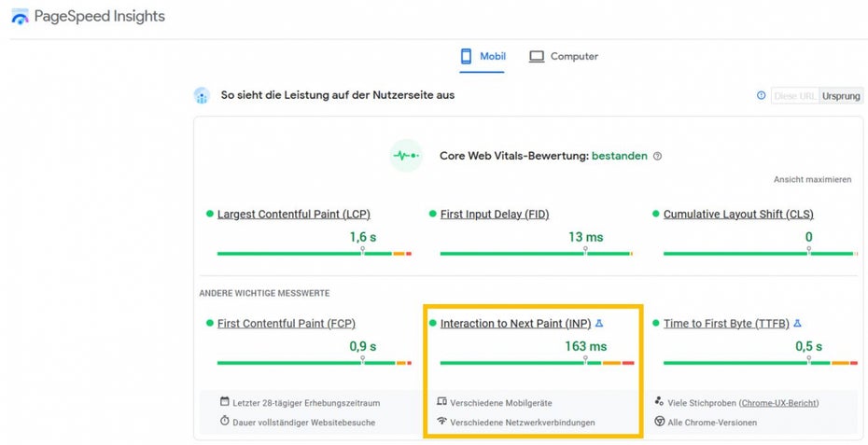The image size is (868, 445).
Task: Switch to the Computer tab
Action: pyautogui.click(x=564, y=57)
